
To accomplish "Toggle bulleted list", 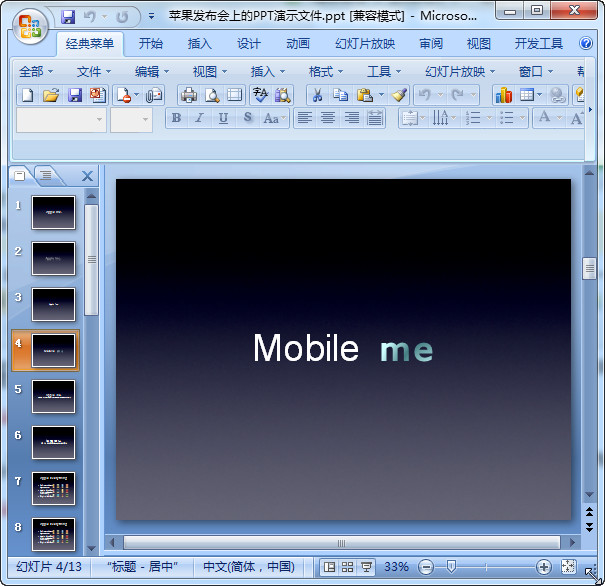I will click(507, 118).
